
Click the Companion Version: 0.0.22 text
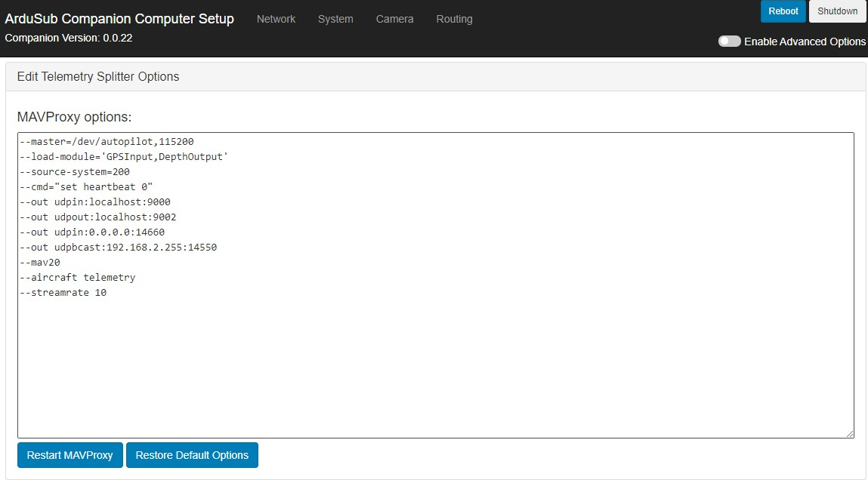[x=69, y=38]
